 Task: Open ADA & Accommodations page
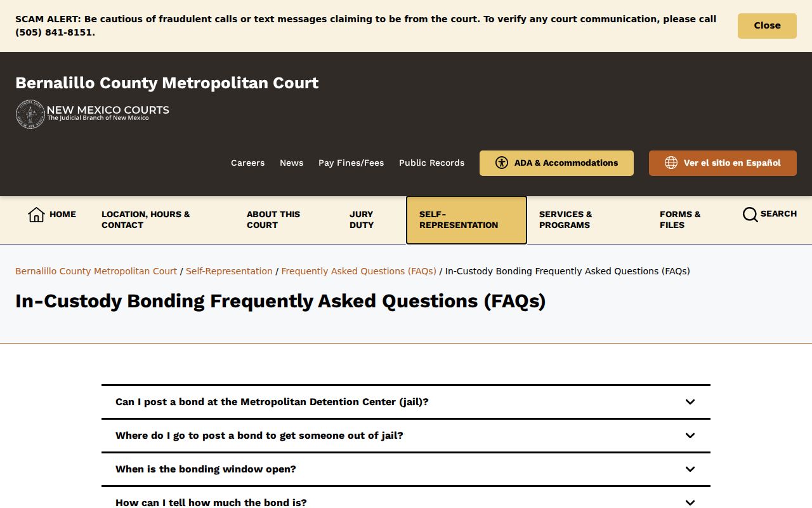click(556, 163)
